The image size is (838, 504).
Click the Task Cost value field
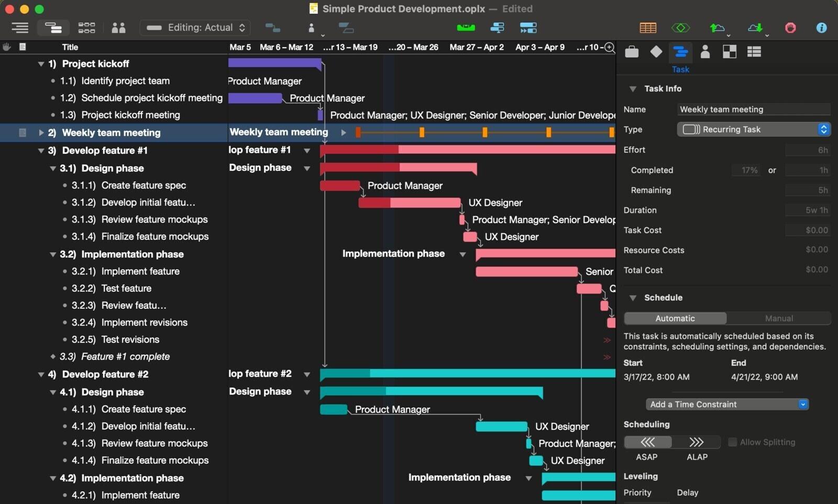(808, 230)
